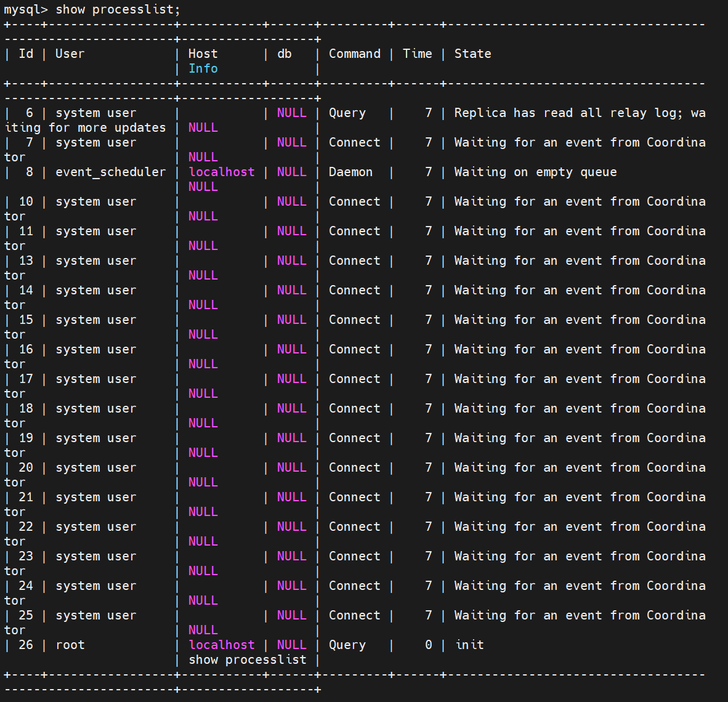The width and height of the screenshot is (728, 702).
Task: Click 'system user' in the row with Id 16
Action: [x=95, y=350]
